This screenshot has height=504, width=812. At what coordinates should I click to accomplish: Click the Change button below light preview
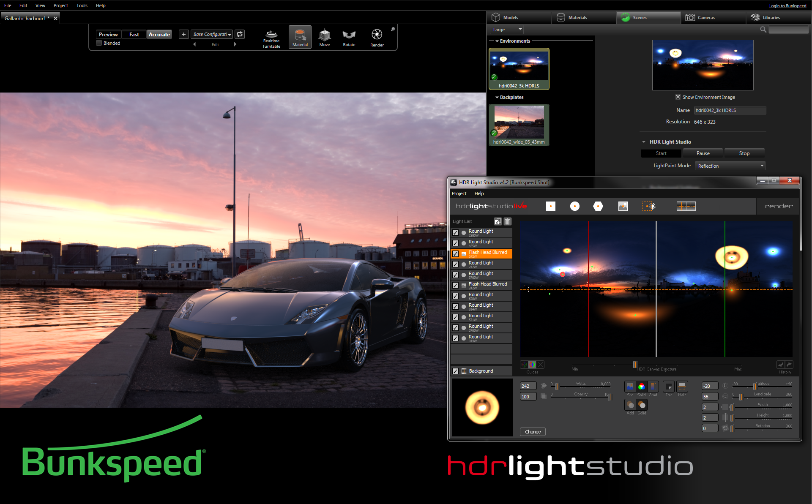(x=533, y=432)
